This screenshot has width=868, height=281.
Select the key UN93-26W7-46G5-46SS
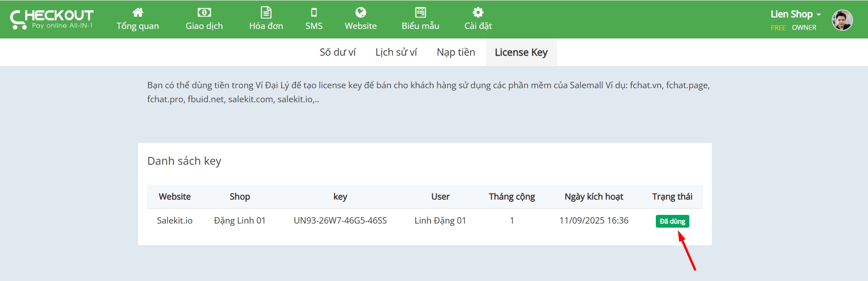point(340,220)
